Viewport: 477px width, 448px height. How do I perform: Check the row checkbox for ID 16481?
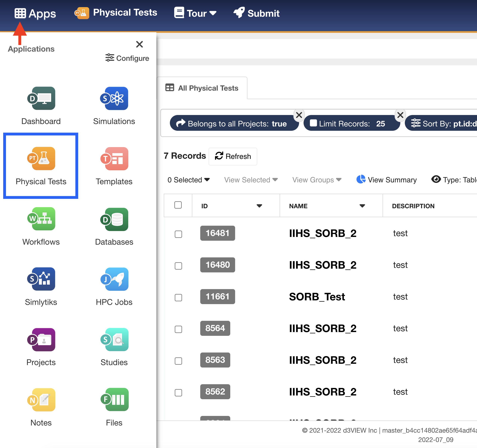pos(178,234)
